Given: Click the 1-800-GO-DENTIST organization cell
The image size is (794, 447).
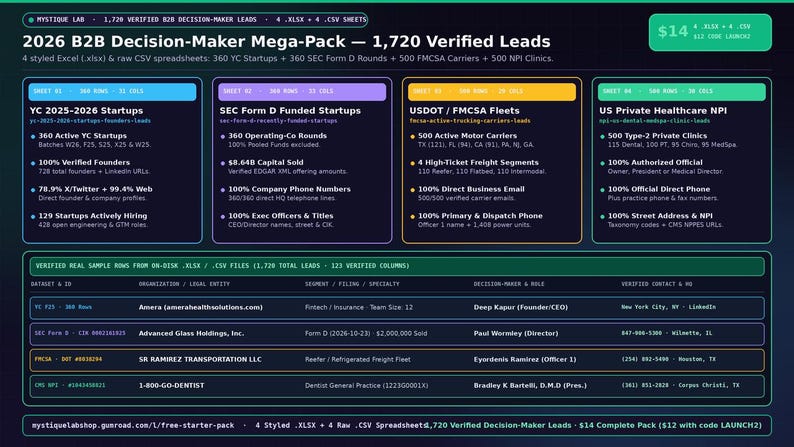Looking at the screenshot, I should coord(172,386).
